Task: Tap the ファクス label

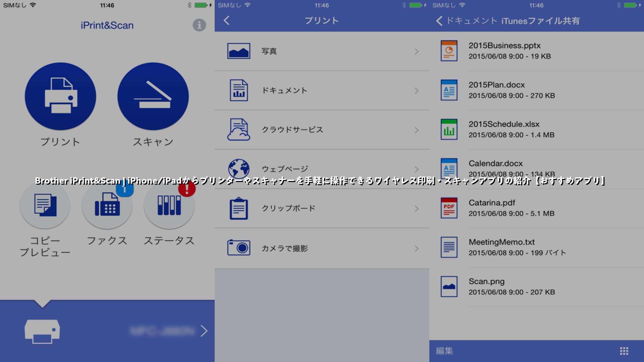Action: (x=107, y=241)
